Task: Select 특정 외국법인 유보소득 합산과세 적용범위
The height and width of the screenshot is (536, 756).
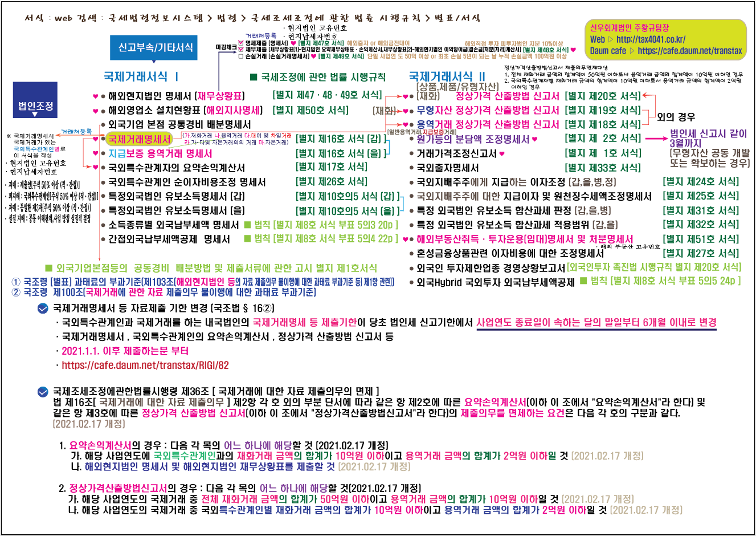Action: (x=504, y=225)
